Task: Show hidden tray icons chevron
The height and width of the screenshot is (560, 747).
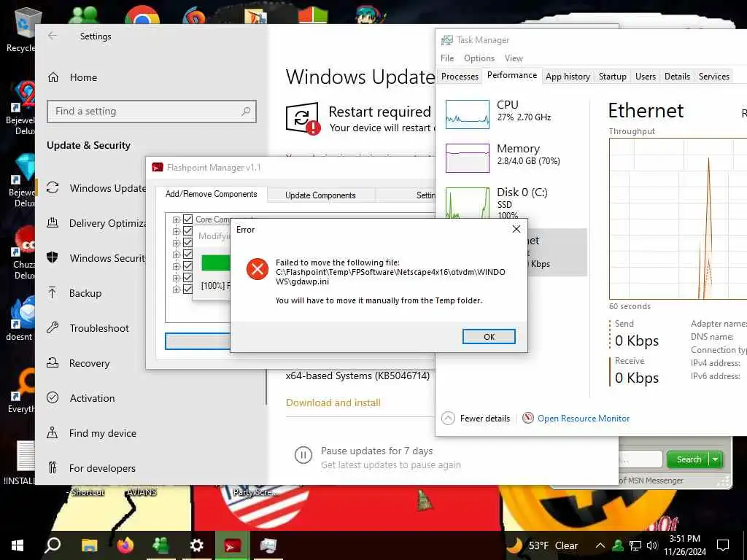Action: 600,545
